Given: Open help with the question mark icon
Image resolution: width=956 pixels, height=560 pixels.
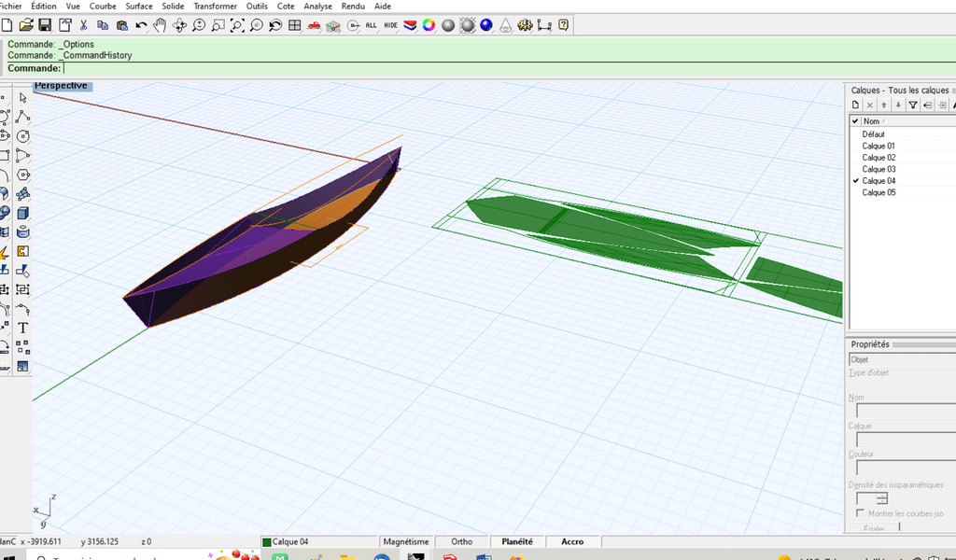Looking at the screenshot, I should [x=563, y=25].
